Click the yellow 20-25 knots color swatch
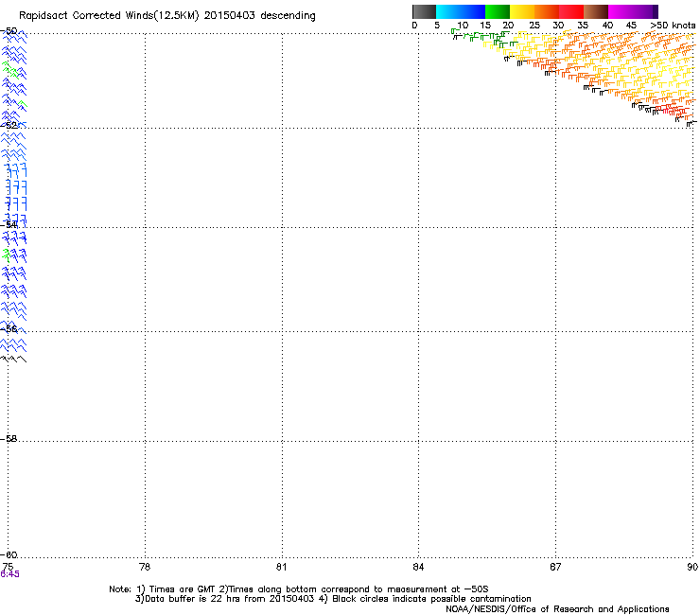This screenshot has height=615, width=700. point(522,11)
